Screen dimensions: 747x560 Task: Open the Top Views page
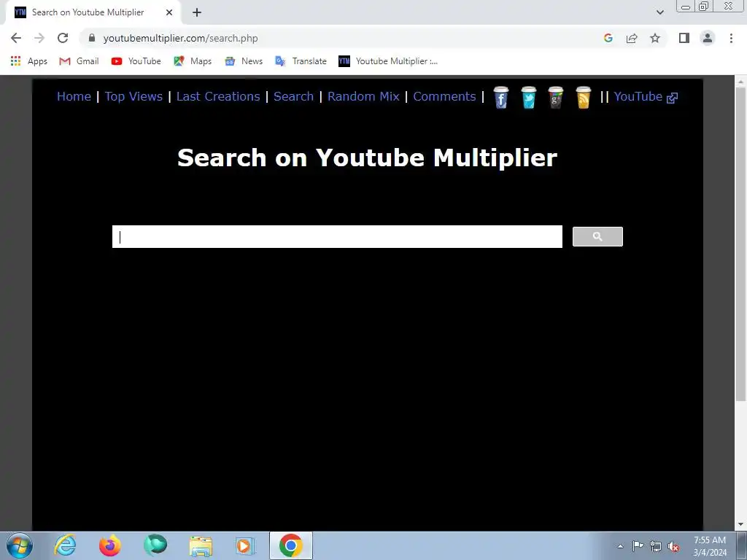coord(134,97)
